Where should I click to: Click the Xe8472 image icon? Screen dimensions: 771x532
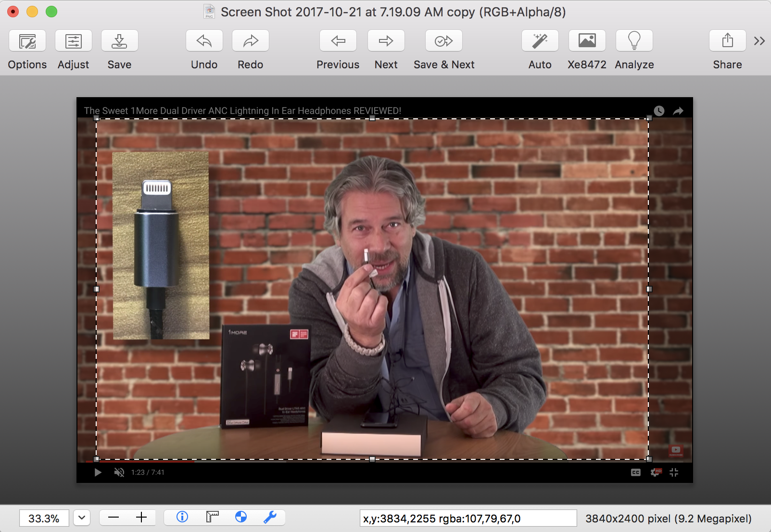pos(587,41)
